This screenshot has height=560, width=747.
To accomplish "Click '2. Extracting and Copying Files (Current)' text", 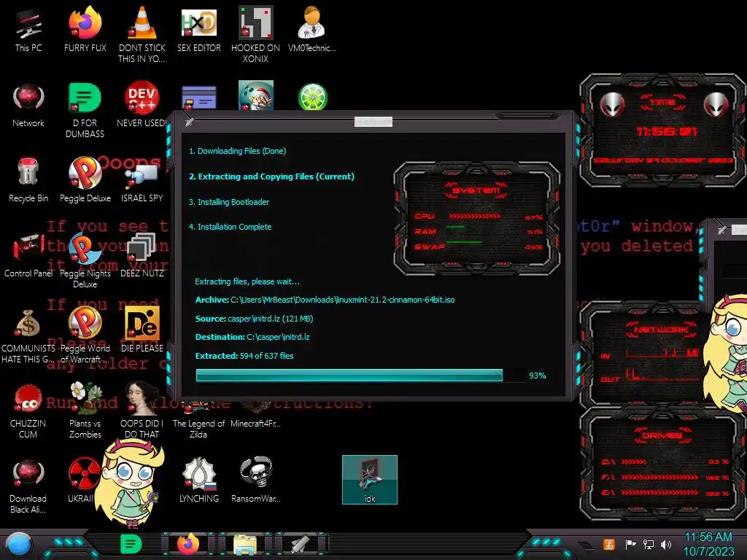I will (271, 176).
